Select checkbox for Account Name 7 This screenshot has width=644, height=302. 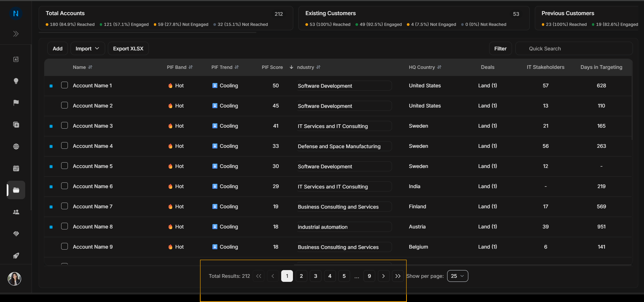point(65,206)
